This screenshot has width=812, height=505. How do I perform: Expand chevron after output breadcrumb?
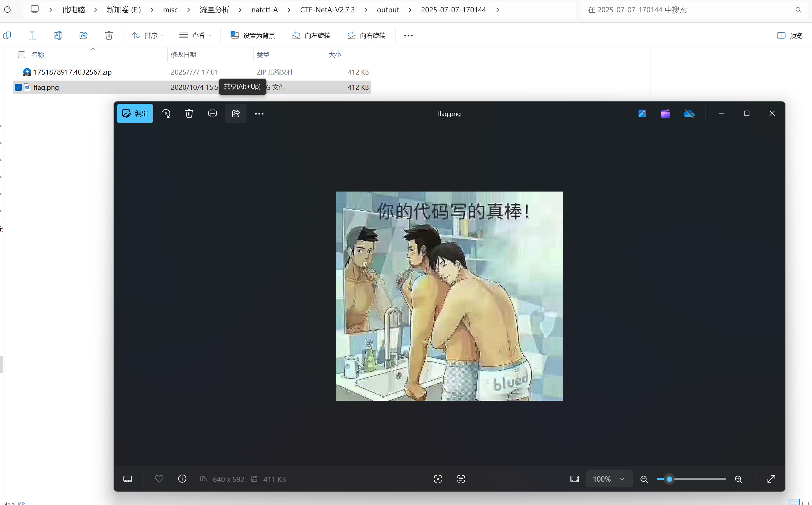[410, 10]
